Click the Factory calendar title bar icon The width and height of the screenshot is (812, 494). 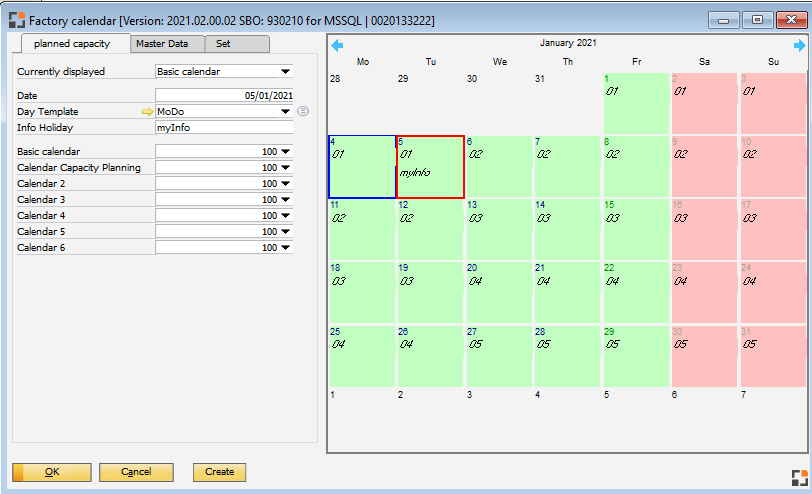pos(16,20)
